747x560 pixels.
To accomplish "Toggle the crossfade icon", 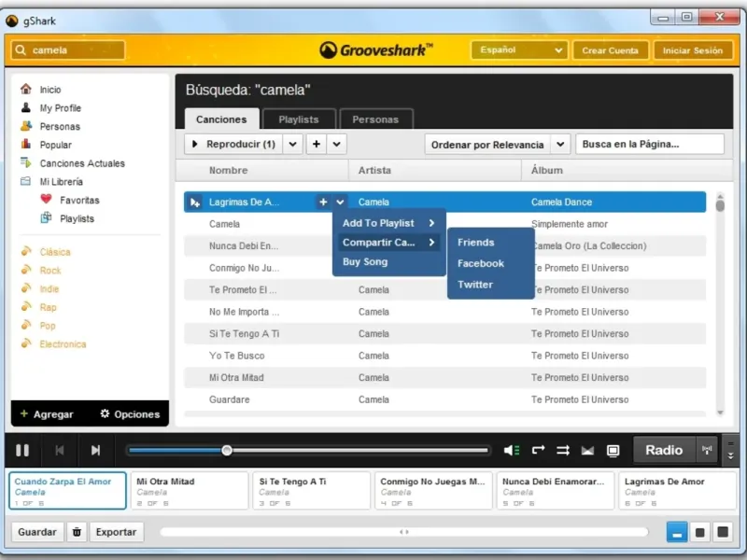I will point(587,450).
